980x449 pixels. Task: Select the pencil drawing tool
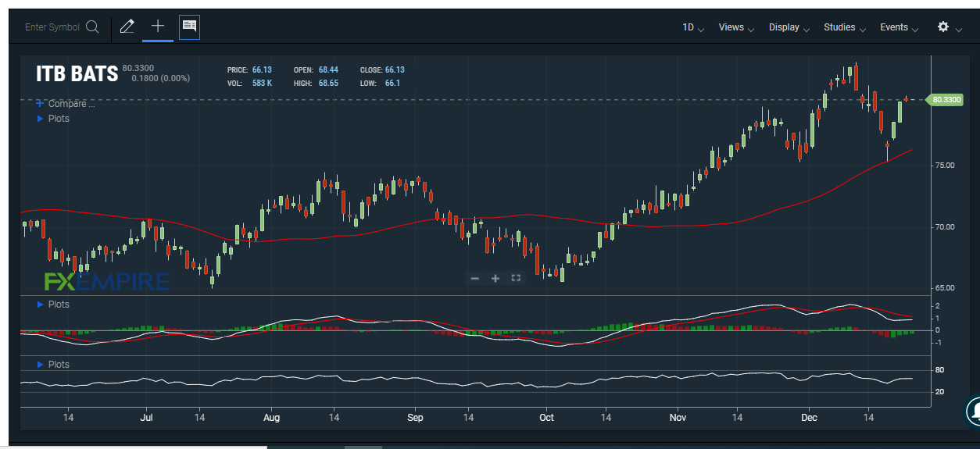click(127, 27)
